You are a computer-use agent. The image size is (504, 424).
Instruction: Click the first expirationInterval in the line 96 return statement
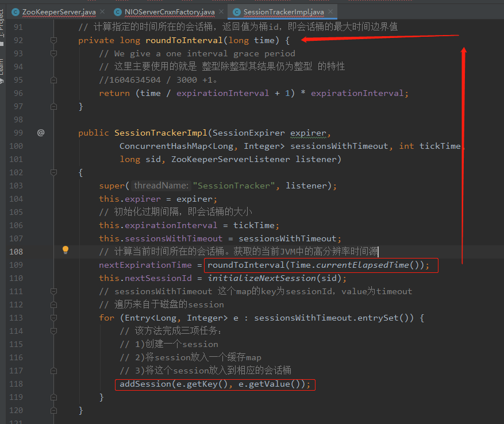[222, 93]
